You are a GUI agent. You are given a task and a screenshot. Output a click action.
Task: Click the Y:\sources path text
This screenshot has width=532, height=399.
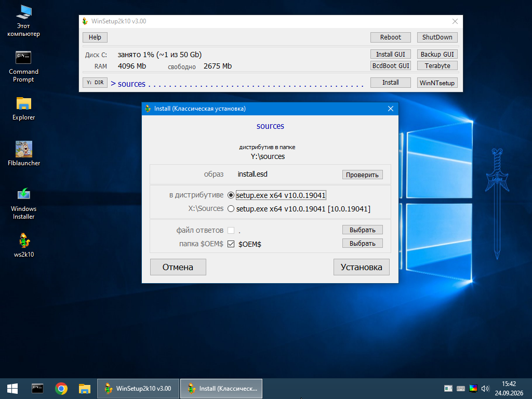(x=268, y=156)
